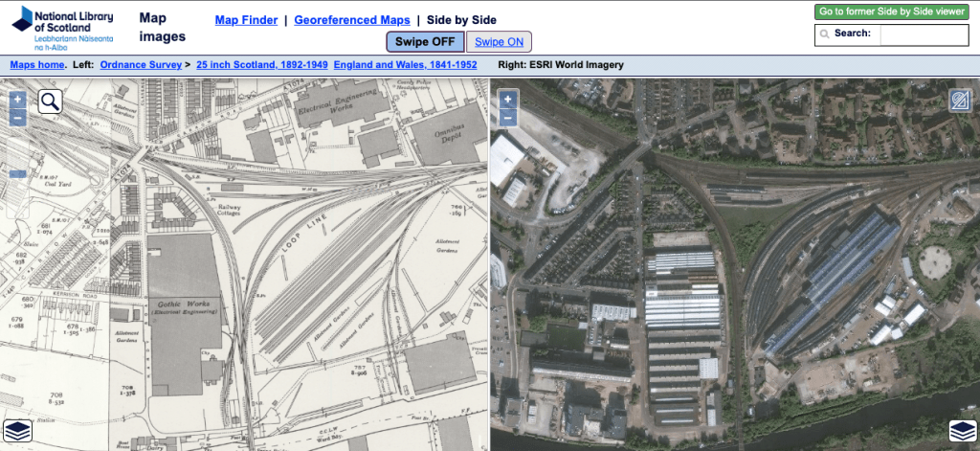Image resolution: width=980 pixels, height=451 pixels.
Task: Turn Swipe OFF
Action: click(x=424, y=41)
